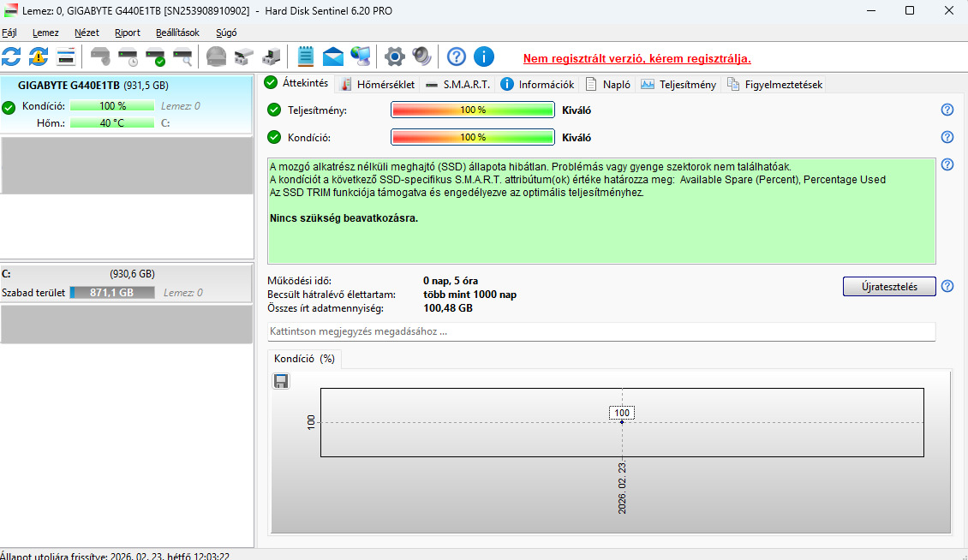Click the Szabad terület 871,1 GB bar
This screenshot has height=560, width=968.
[x=112, y=293]
